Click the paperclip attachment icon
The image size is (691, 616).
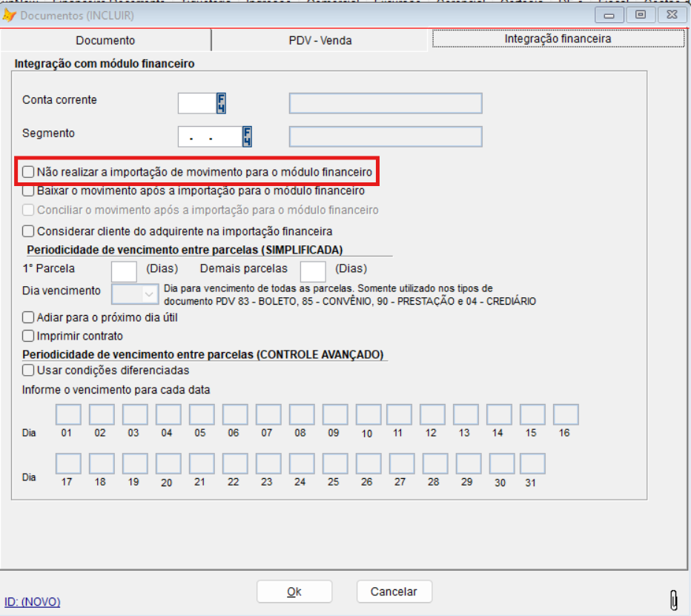[673, 599]
